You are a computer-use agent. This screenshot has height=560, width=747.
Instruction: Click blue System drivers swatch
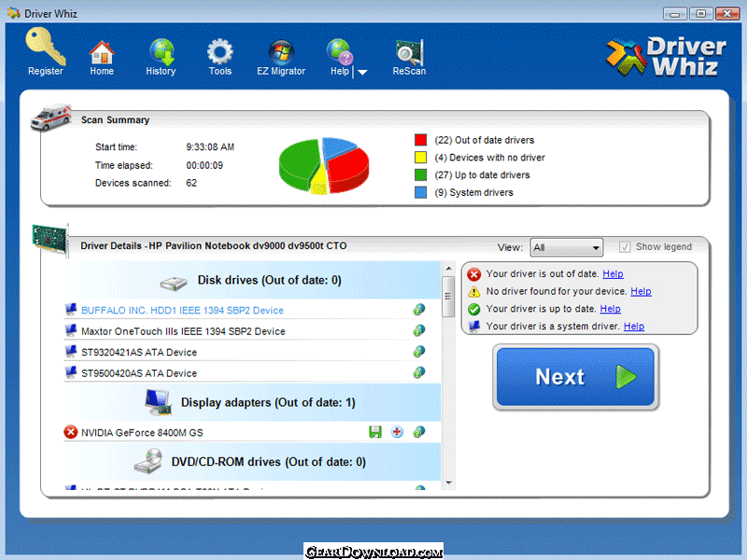420,192
